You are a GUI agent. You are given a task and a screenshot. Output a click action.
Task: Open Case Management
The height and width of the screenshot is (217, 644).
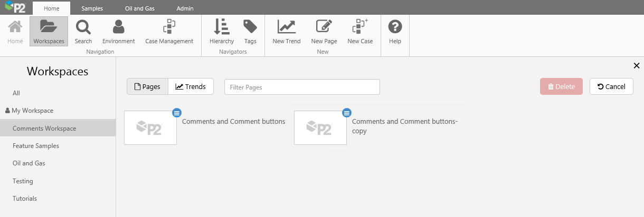(169, 31)
